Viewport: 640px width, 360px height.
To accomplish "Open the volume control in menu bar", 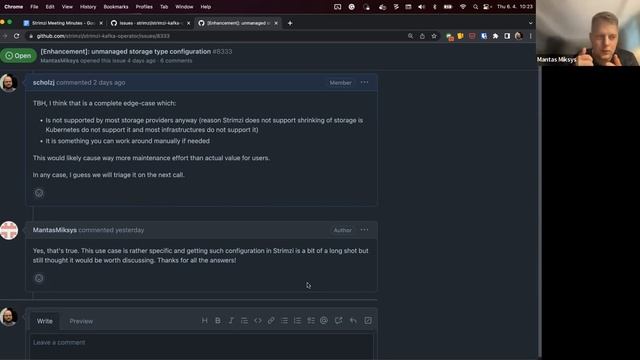I will pyautogui.click(x=421, y=7).
